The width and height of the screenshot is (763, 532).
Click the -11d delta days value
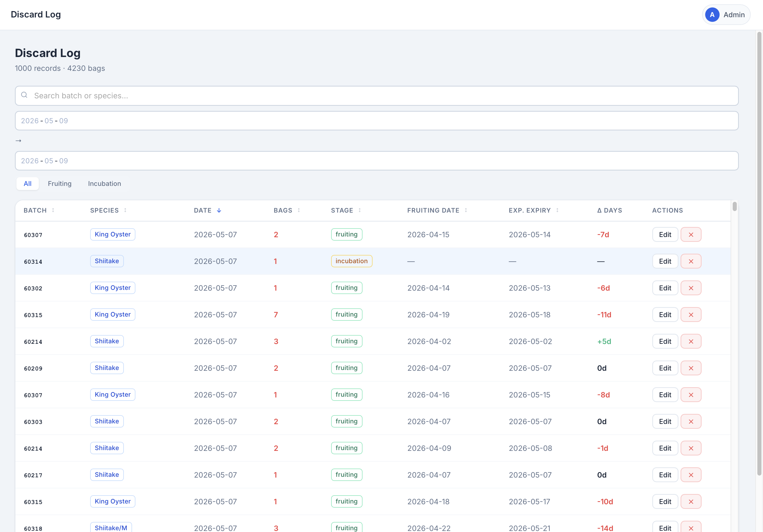(x=604, y=315)
